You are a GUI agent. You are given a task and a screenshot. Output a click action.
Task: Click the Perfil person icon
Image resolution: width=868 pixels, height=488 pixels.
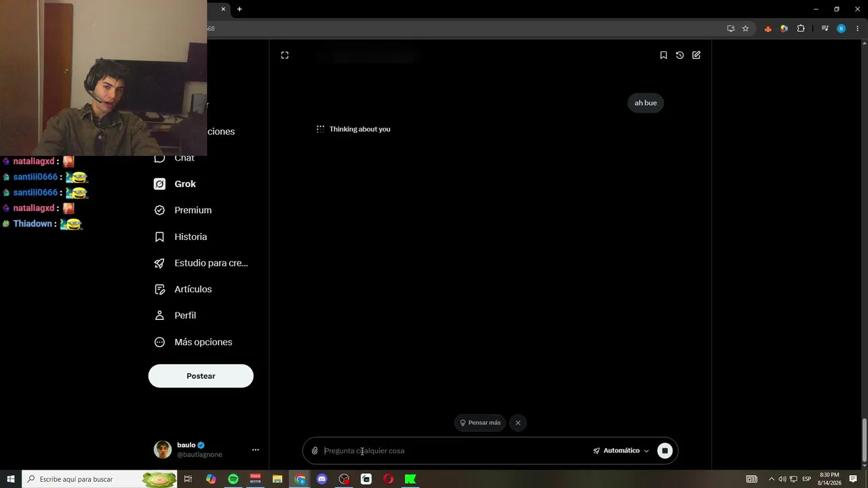[x=159, y=316]
